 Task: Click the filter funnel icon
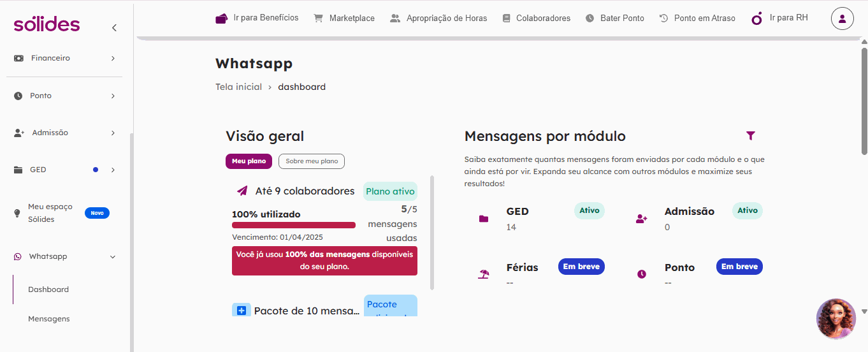[751, 136]
